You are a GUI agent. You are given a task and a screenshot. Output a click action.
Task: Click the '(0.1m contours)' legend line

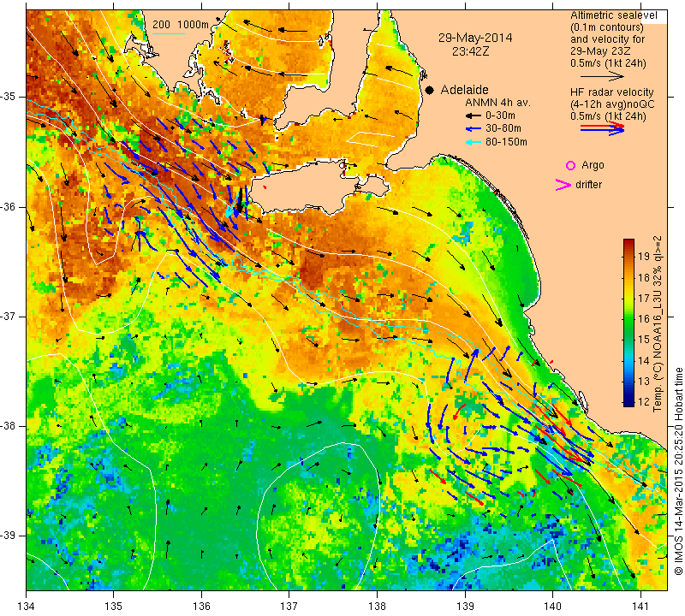[607, 27]
